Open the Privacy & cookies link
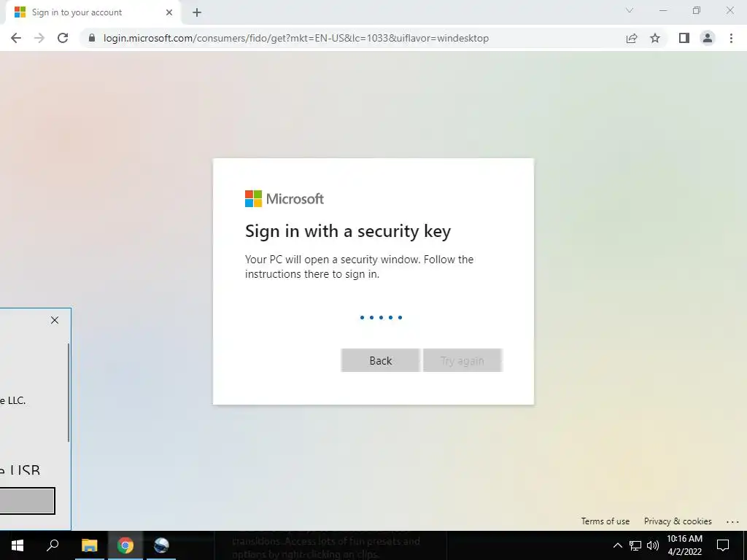The width and height of the screenshot is (747, 560). pyautogui.click(x=678, y=521)
